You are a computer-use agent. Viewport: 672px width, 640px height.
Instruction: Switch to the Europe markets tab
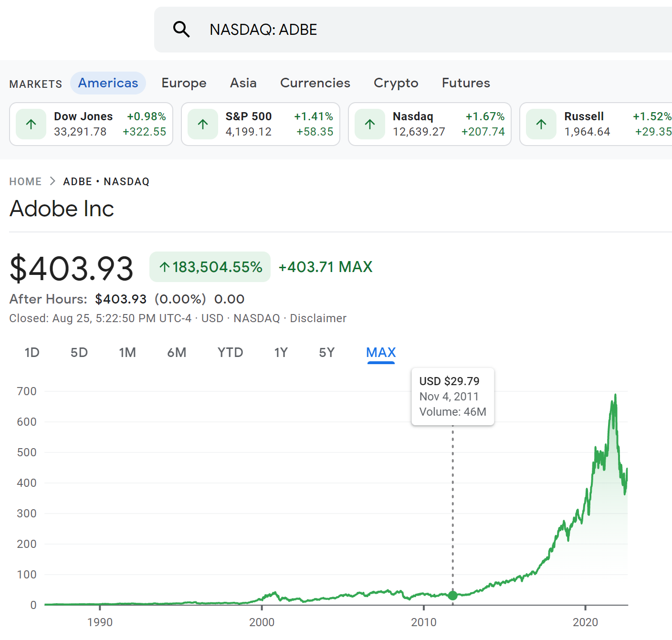pos(184,83)
